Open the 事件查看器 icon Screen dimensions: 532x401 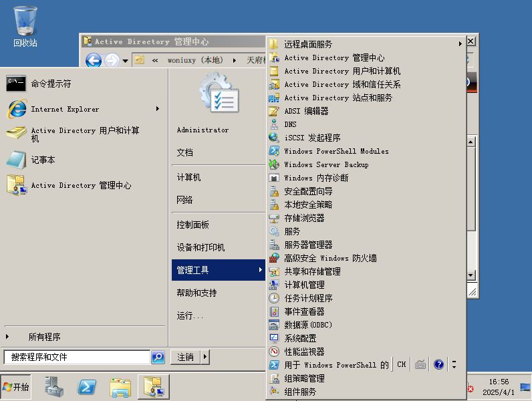[x=274, y=311]
